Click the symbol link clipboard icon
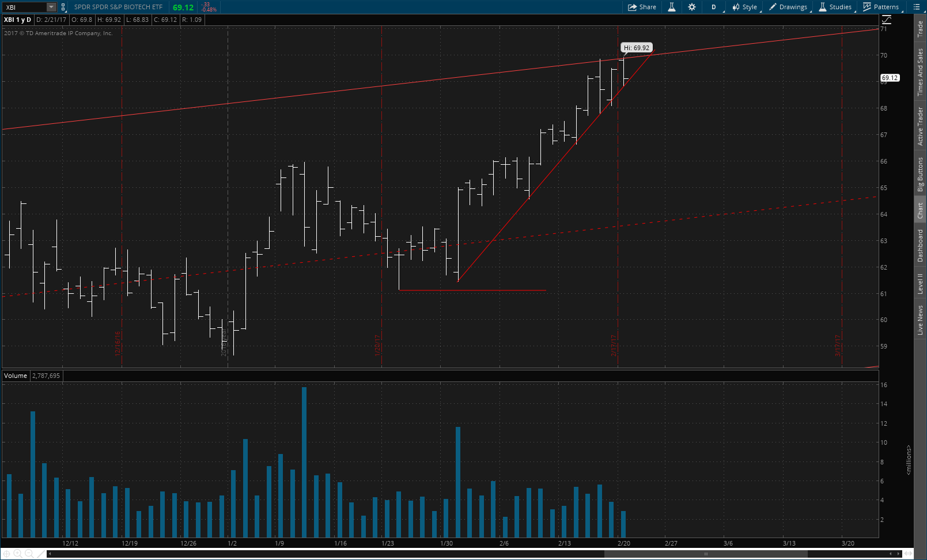The height and width of the screenshot is (560, 927). [63, 7]
